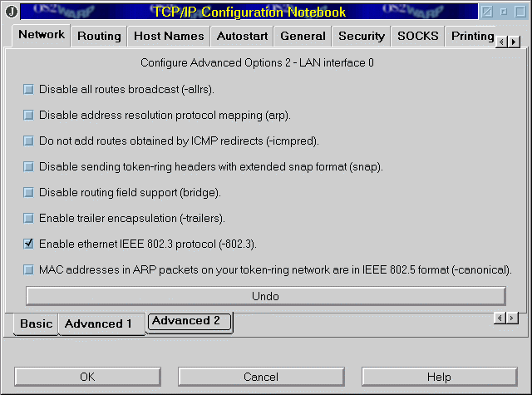
Task: Enable trailer encapsulation checkbox
Action: (28, 218)
